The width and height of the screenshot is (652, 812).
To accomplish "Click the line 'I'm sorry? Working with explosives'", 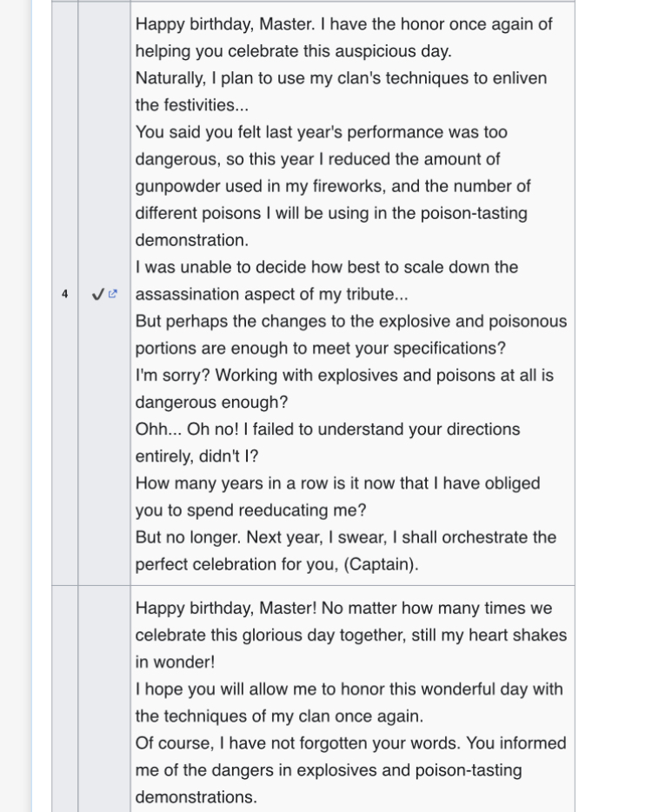I will (343, 376).
